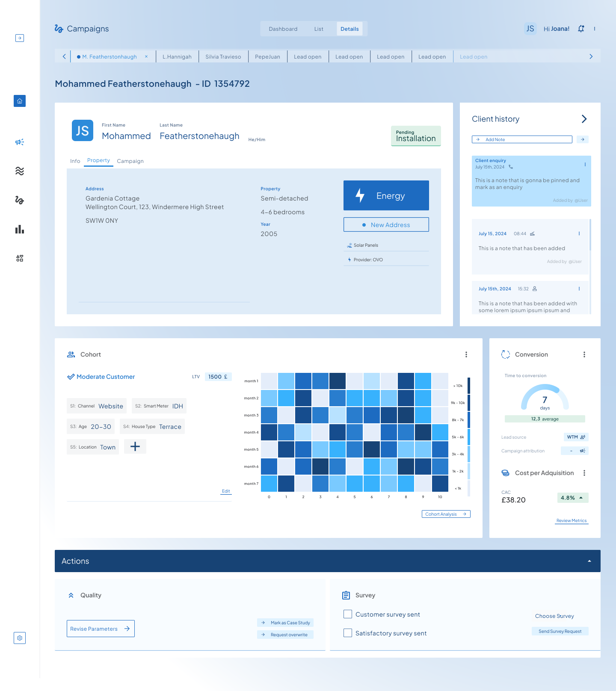Open the home icon in sidebar
The image size is (616, 691).
point(20,101)
